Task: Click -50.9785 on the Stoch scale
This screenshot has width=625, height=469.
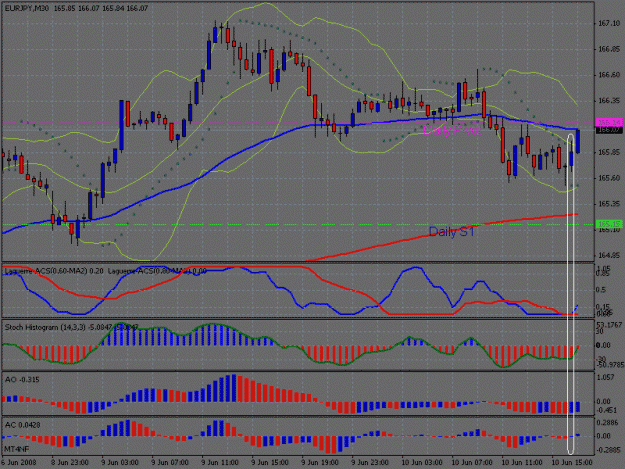Action: (x=609, y=365)
